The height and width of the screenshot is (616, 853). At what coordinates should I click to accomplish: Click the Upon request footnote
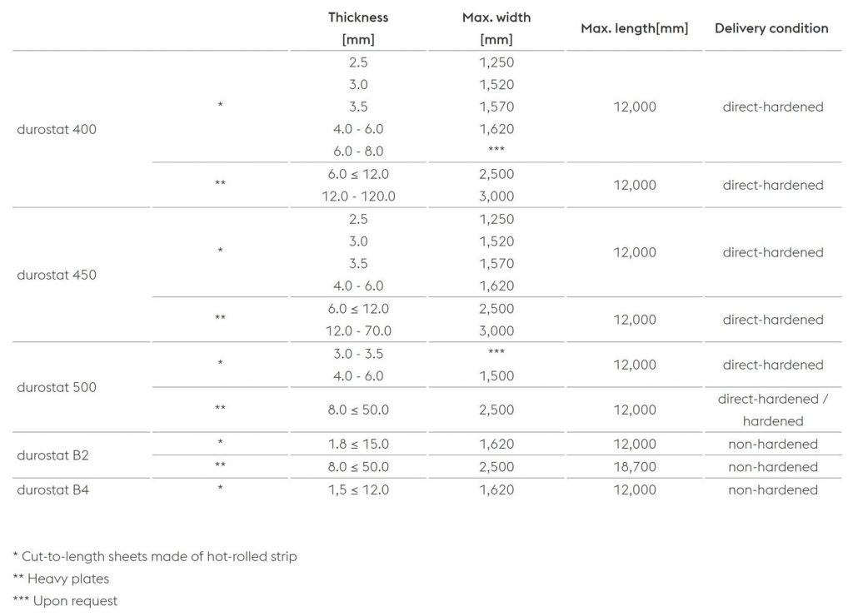[65, 600]
